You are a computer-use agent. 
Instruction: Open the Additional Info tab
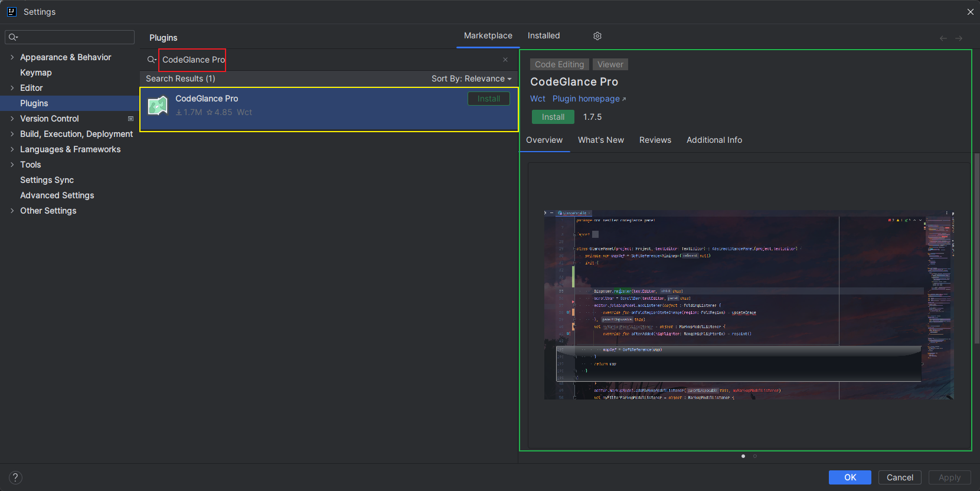click(x=714, y=140)
